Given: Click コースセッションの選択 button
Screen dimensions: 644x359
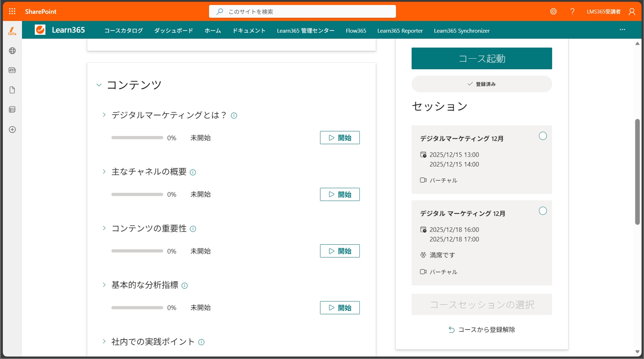Looking at the screenshot, I should point(481,304).
